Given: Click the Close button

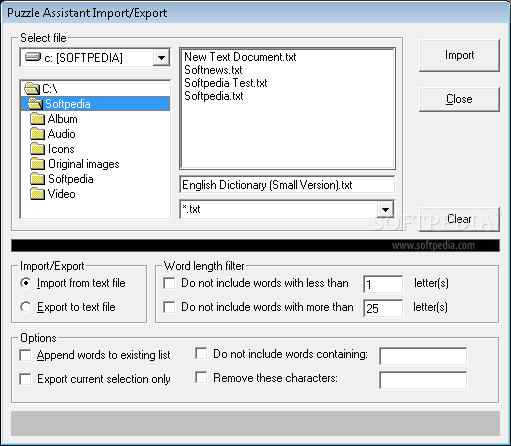Looking at the screenshot, I should (x=459, y=99).
